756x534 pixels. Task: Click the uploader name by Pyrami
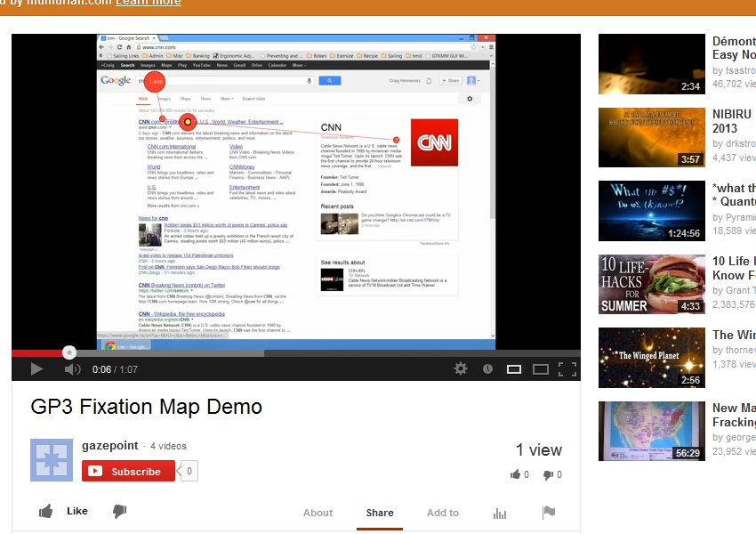(x=735, y=217)
